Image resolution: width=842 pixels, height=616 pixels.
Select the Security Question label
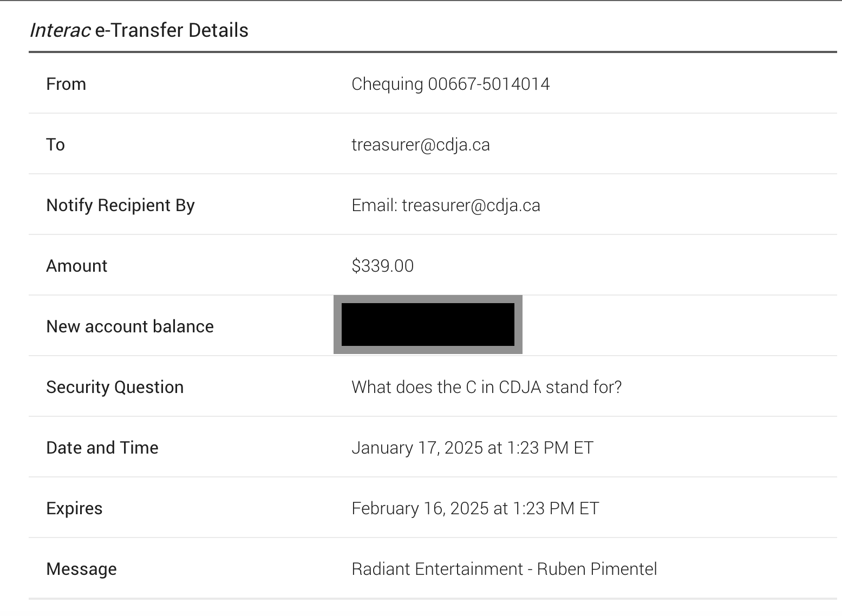115,388
